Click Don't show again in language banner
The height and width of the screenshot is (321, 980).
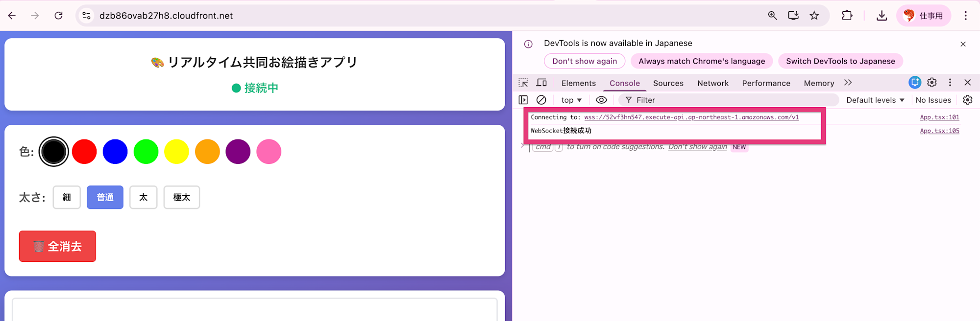[x=585, y=61]
